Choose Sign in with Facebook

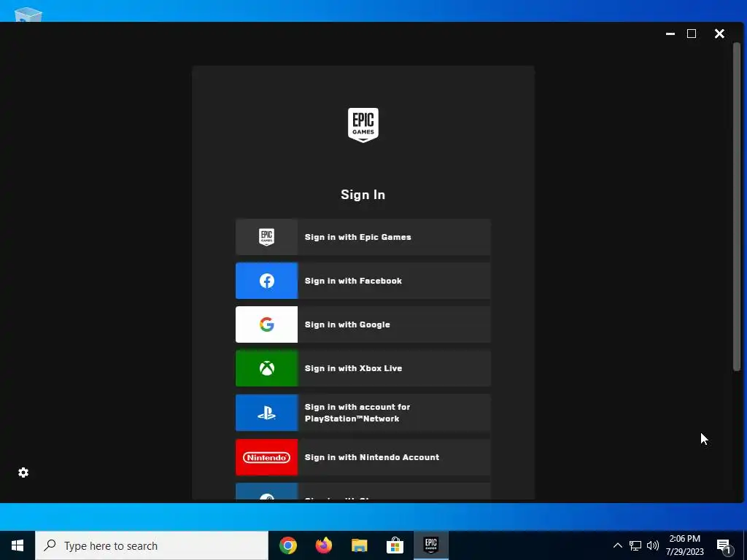363,281
